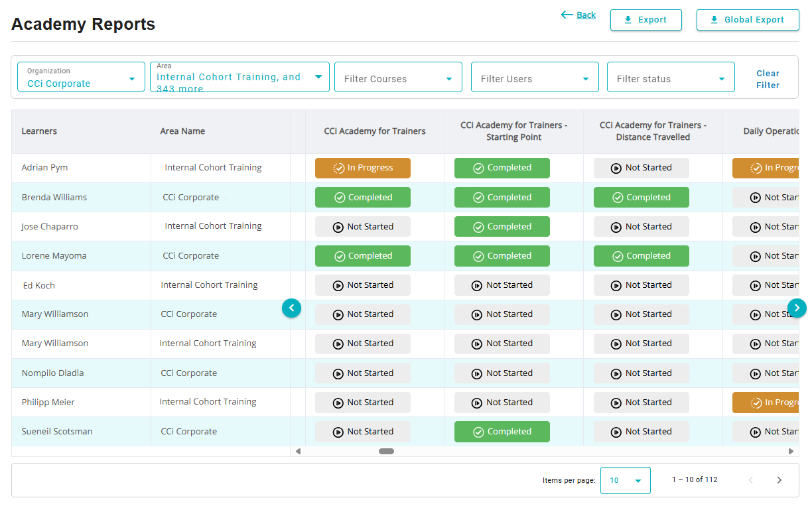This screenshot has height=508, width=812.
Task: Change the Items per page selector
Action: [x=625, y=480]
